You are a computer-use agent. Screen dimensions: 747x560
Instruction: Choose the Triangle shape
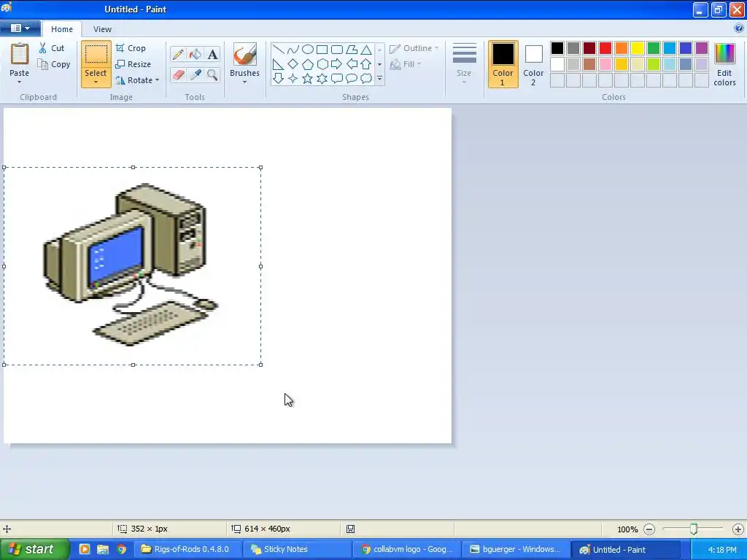[366, 50]
